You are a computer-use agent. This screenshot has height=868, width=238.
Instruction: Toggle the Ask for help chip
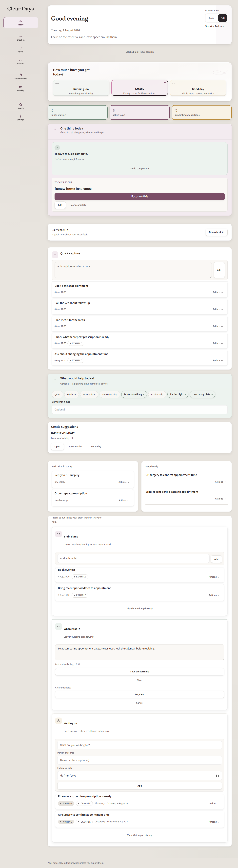(x=157, y=394)
